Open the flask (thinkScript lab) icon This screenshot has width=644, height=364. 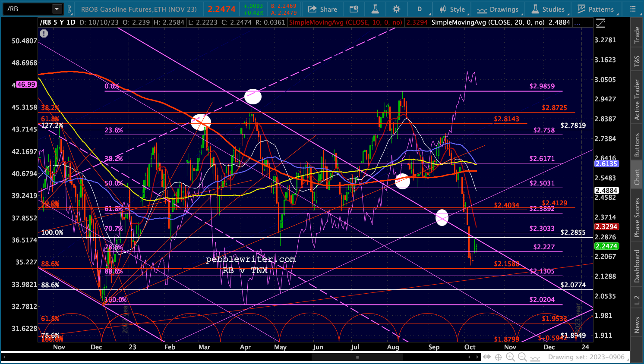(x=375, y=9)
